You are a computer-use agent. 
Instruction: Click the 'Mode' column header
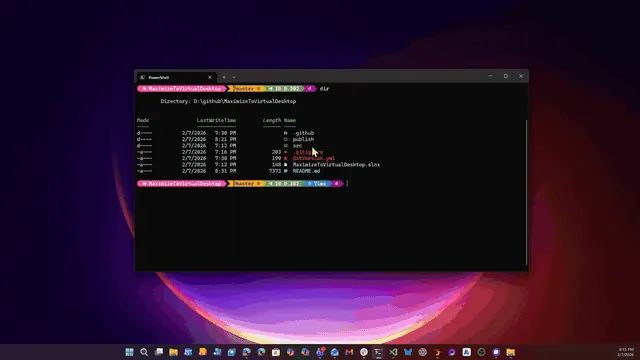pos(143,120)
